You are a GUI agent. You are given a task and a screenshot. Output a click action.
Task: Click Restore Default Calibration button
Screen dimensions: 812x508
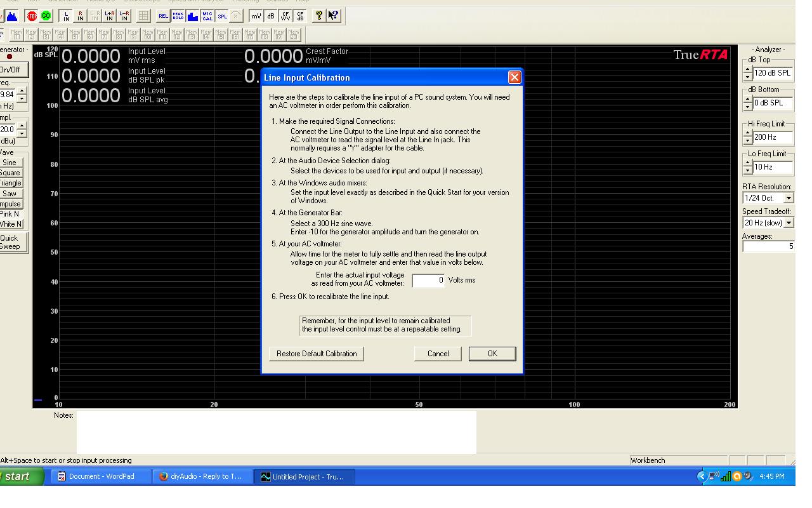point(317,354)
